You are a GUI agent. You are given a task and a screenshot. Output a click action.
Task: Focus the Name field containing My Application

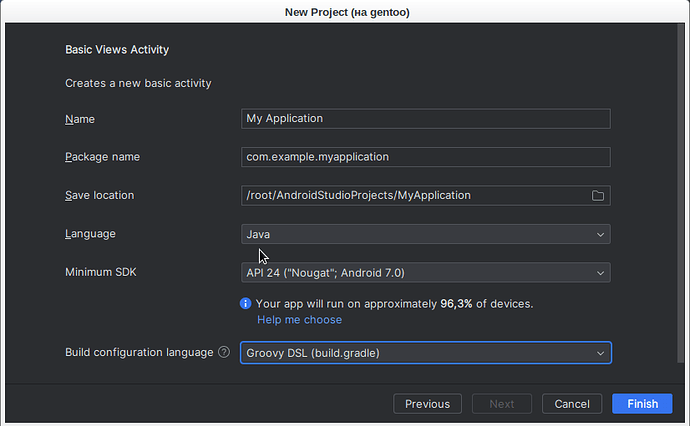[426, 119]
